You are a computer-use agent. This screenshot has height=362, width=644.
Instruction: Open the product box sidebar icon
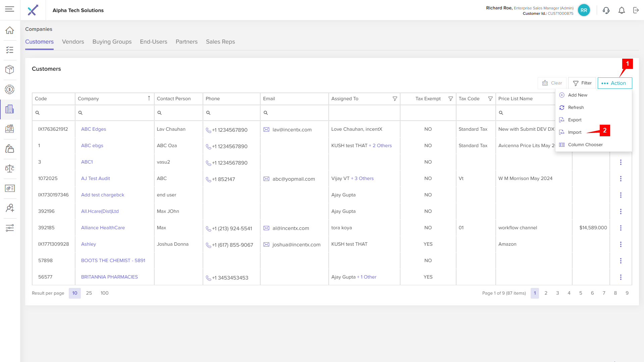point(10,69)
